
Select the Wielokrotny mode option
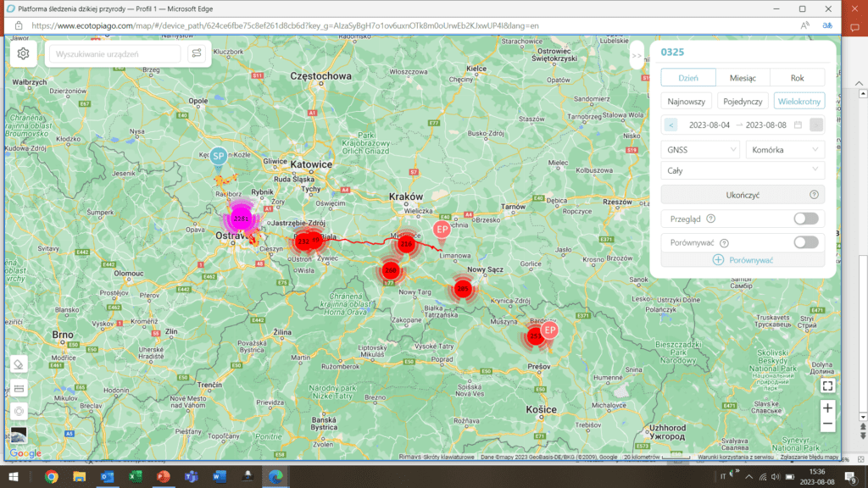click(798, 101)
